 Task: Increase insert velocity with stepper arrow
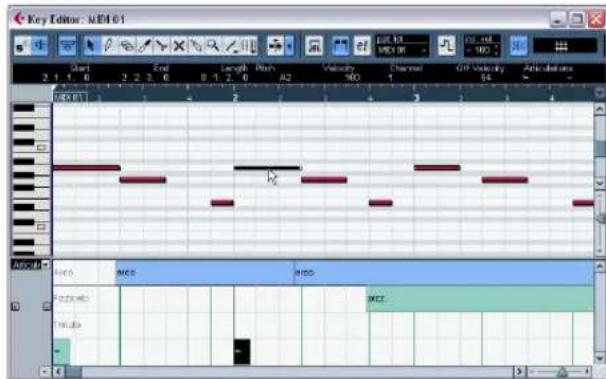(497, 47)
